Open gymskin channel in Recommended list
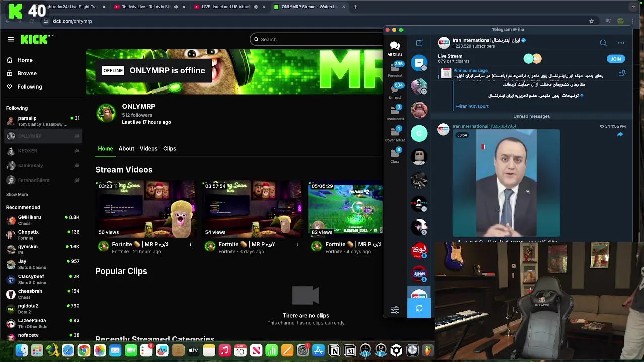The width and height of the screenshot is (644, 362). [43, 249]
